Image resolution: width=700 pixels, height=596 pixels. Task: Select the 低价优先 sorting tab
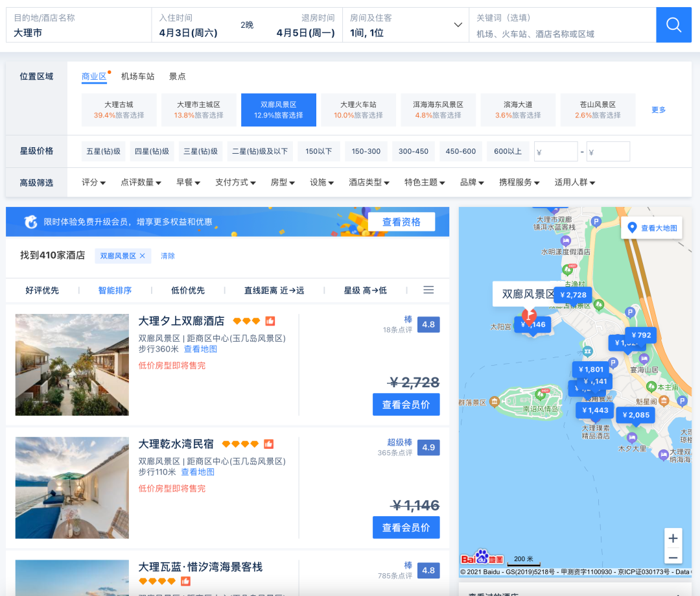(189, 290)
